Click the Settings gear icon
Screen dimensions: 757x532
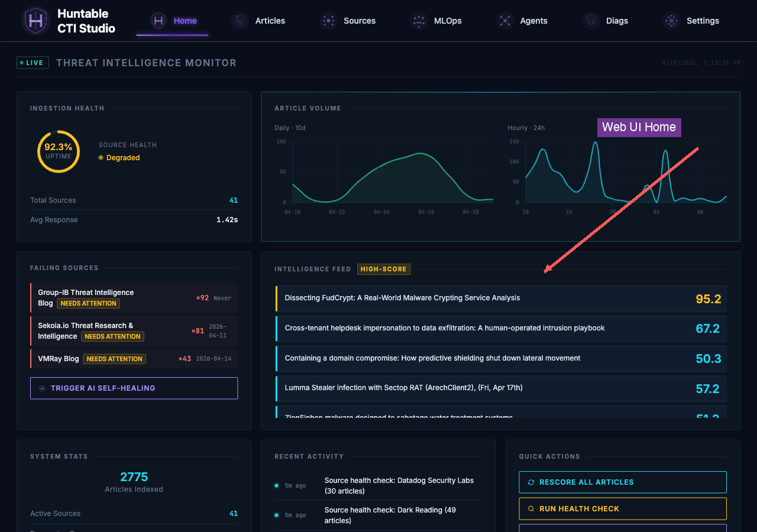pos(671,21)
